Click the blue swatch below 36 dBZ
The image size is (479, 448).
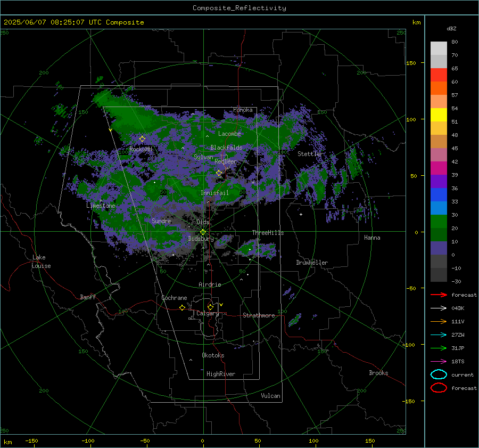point(439,195)
